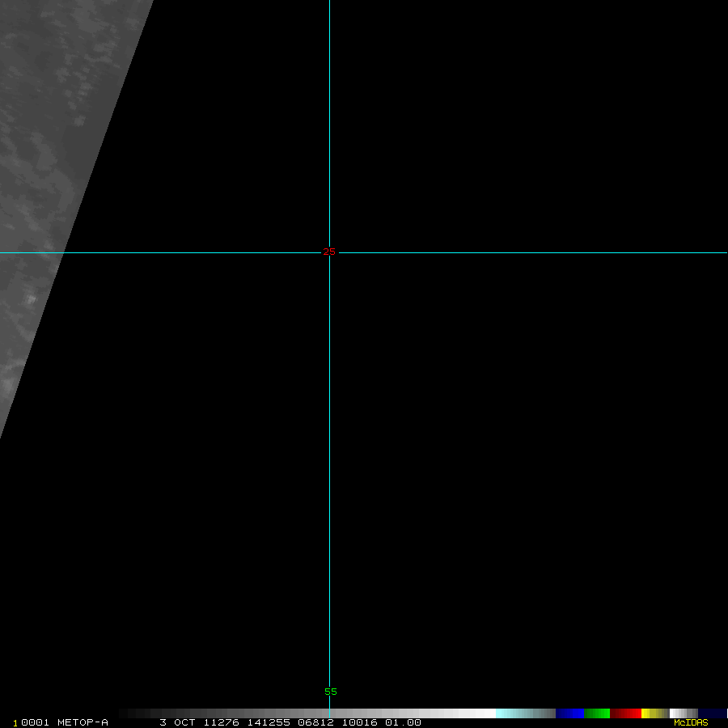
Task: Click the green 55 longitude label
Action: pos(330,692)
